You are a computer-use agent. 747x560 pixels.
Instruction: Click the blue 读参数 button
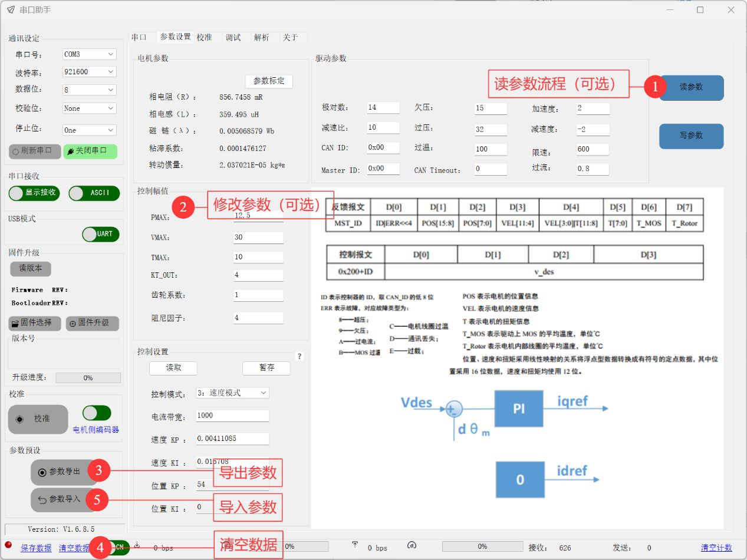click(691, 87)
